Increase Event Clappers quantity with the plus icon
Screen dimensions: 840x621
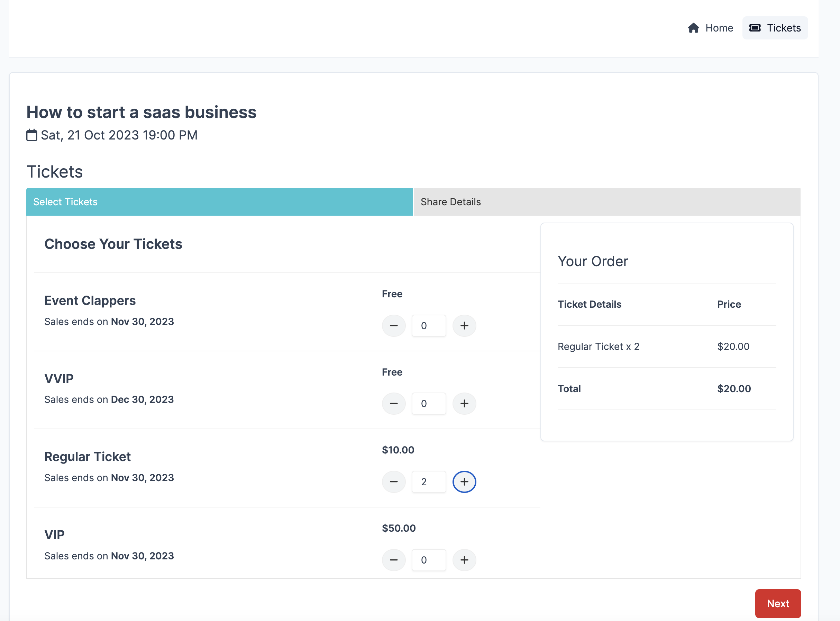(464, 325)
